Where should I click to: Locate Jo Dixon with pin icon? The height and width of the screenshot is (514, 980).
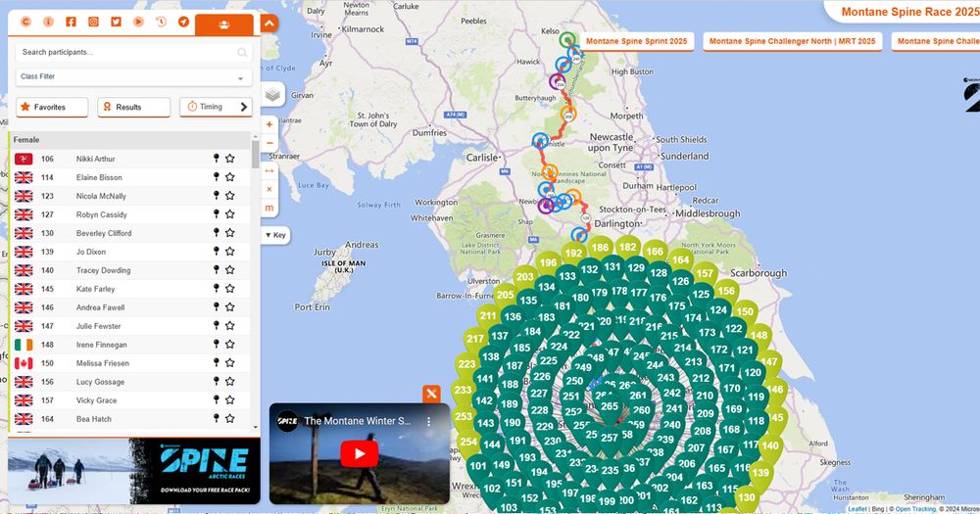coord(217,251)
